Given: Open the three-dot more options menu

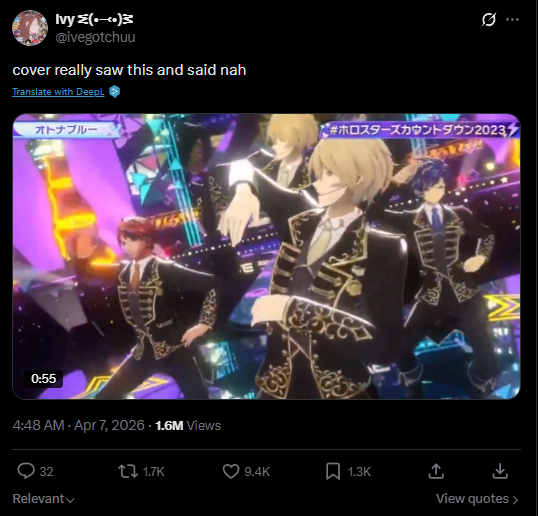Looking at the screenshot, I should click(512, 20).
